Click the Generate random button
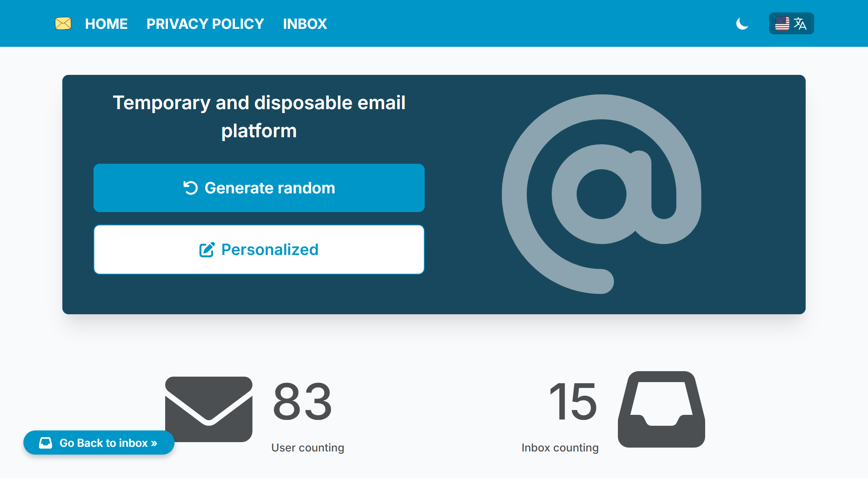 click(x=259, y=188)
